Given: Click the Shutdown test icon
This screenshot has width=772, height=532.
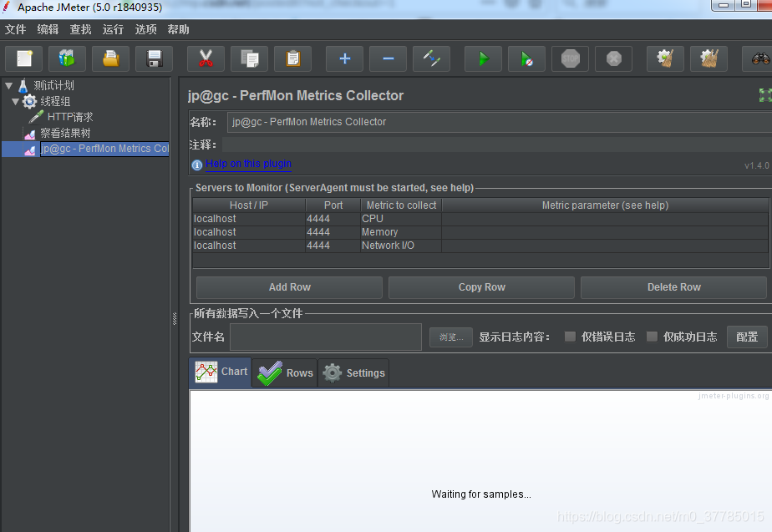Looking at the screenshot, I should (613, 59).
